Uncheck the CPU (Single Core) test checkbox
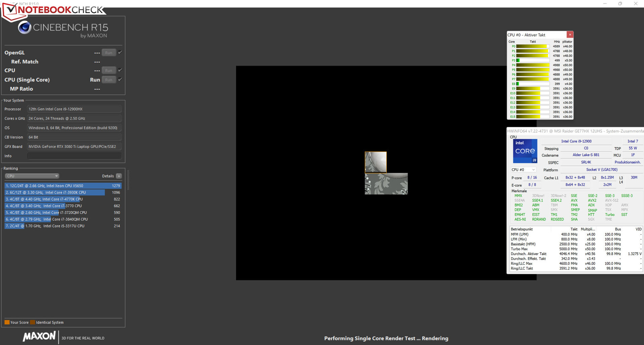 coord(120,79)
